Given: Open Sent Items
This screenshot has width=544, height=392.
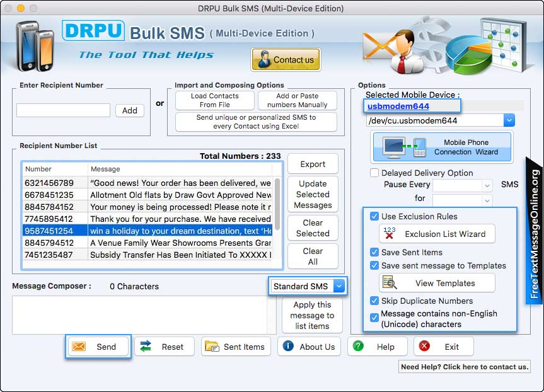Looking at the screenshot, I should (236, 346).
